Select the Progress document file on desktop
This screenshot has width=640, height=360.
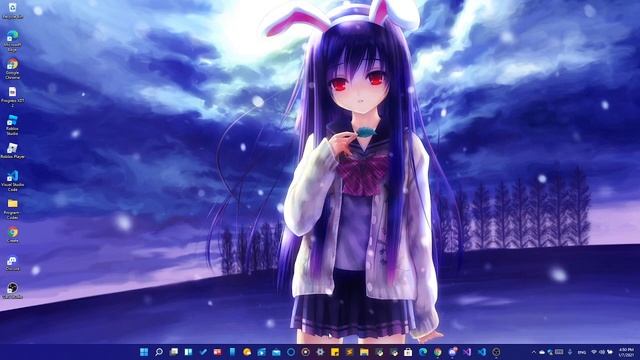point(12,97)
